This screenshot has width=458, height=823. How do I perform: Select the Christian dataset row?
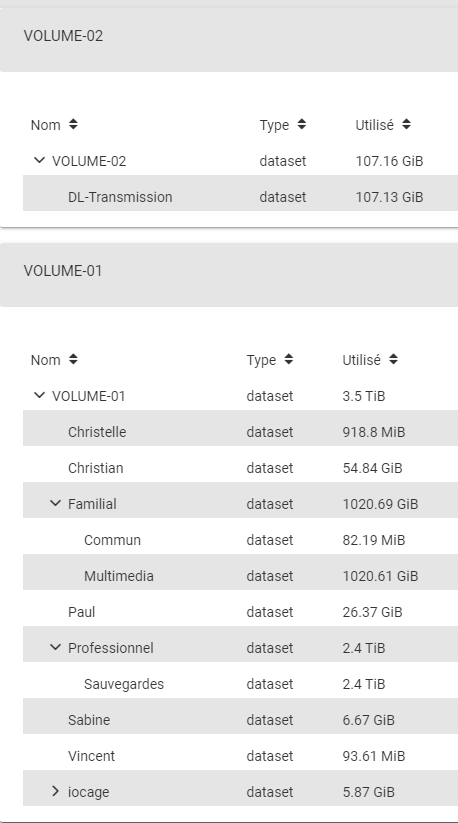(240, 468)
